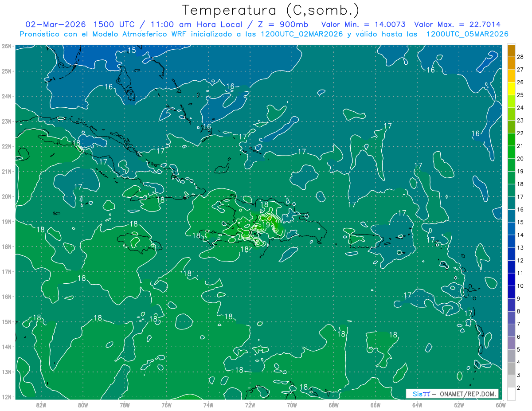Image resolution: width=532 pixels, height=411 pixels.
Task: Click the '19N' latitude axis label
Action: [x=6, y=222]
